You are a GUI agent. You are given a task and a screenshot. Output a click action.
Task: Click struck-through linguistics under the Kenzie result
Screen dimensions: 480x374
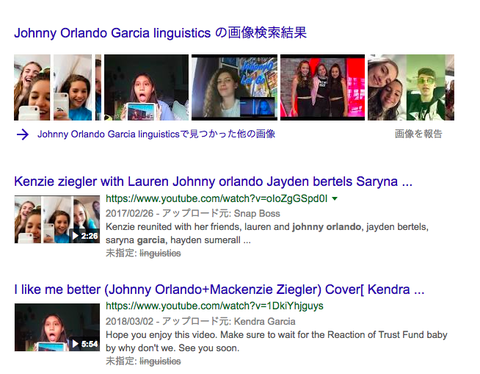coord(160,253)
